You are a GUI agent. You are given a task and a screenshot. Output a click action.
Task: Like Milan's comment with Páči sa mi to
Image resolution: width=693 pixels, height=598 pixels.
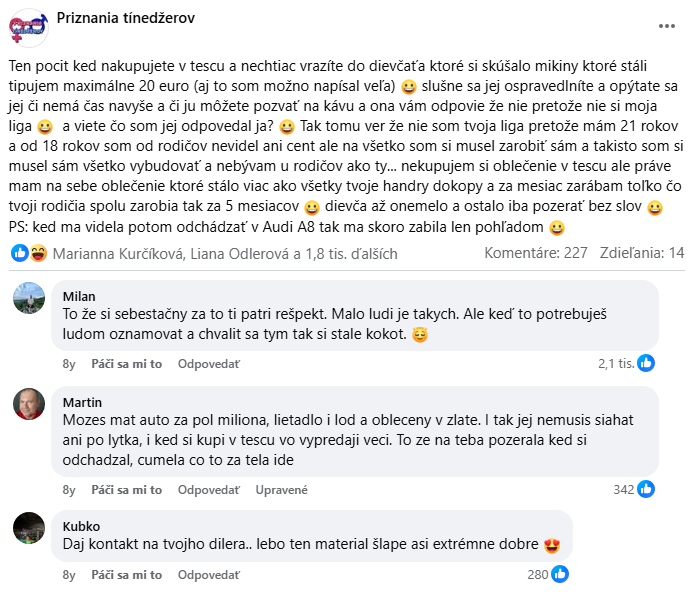point(126,364)
